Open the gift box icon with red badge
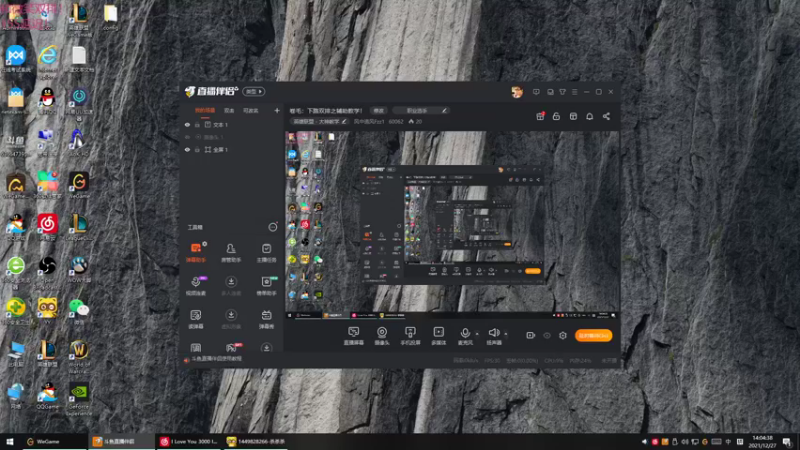The width and height of the screenshot is (800, 450). click(x=540, y=116)
